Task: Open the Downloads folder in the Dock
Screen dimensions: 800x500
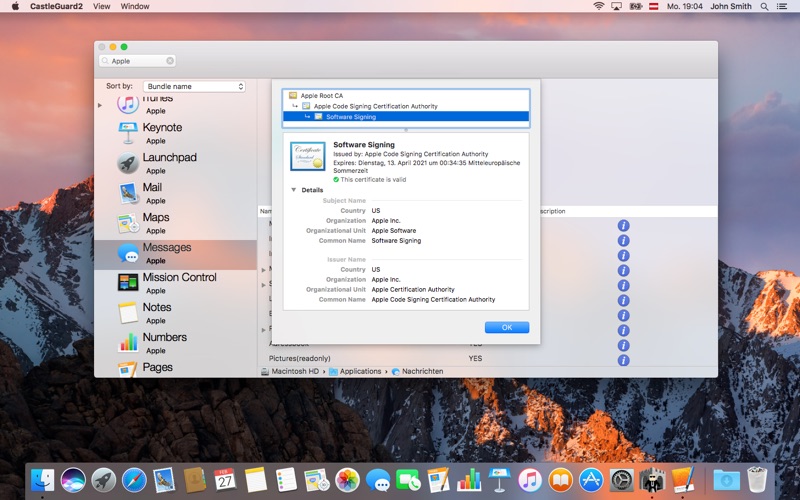Action: (727, 480)
